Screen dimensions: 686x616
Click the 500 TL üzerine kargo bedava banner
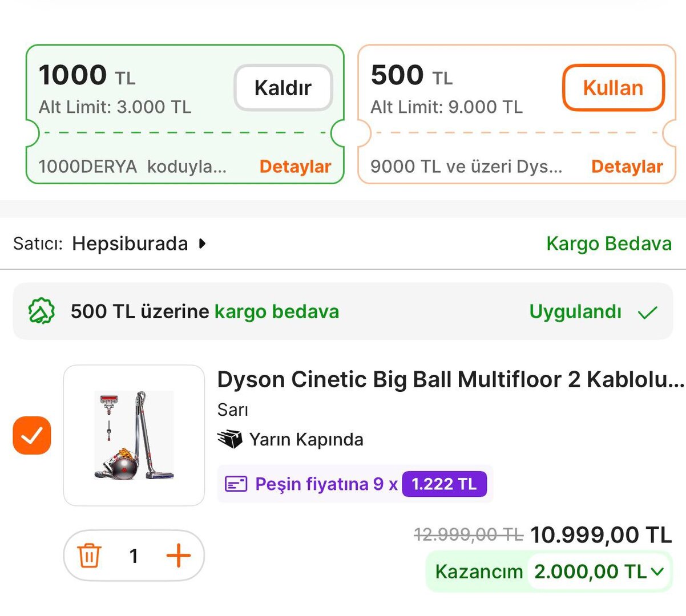205,311
